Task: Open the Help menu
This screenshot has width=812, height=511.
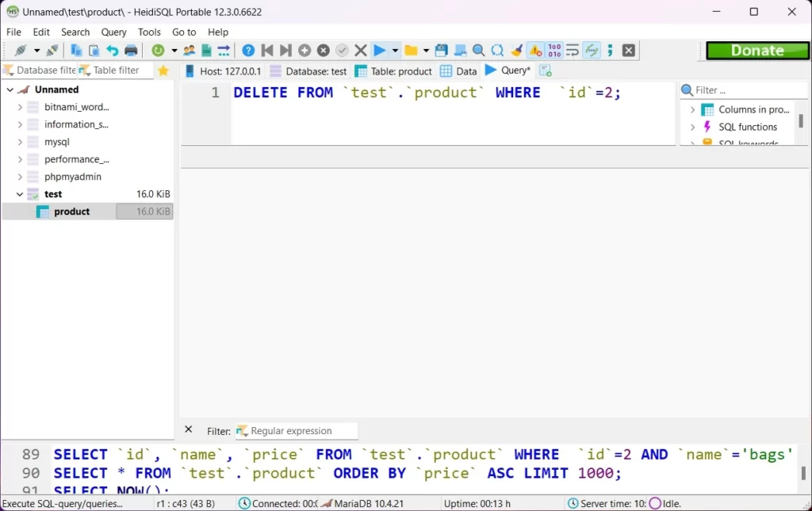Action: pos(218,32)
